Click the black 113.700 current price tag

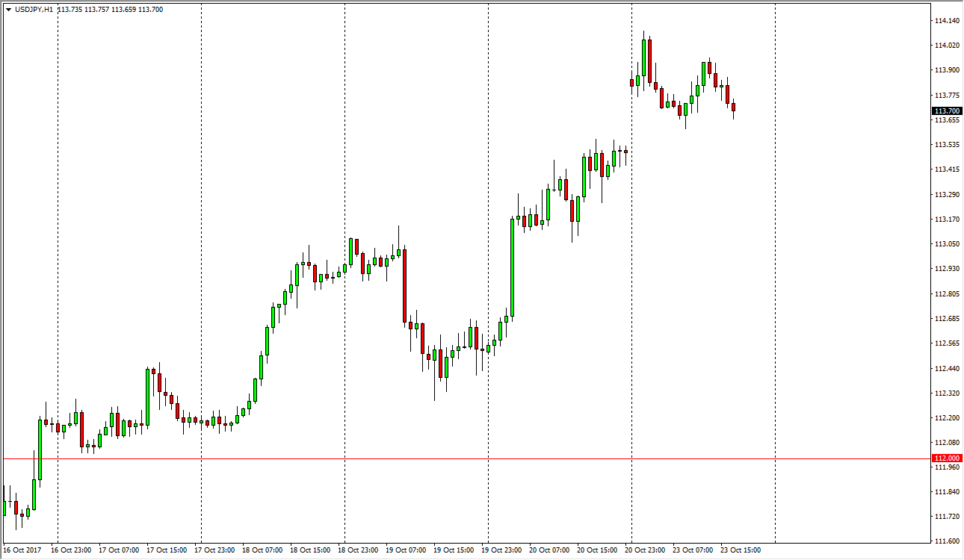pos(946,111)
